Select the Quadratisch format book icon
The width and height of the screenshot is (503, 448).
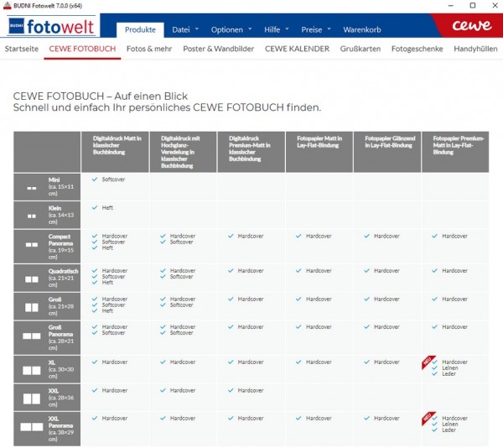click(x=32, y=279)
